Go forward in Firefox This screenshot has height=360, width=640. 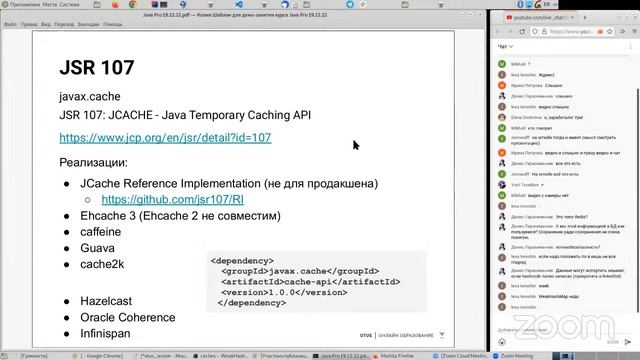510,31
